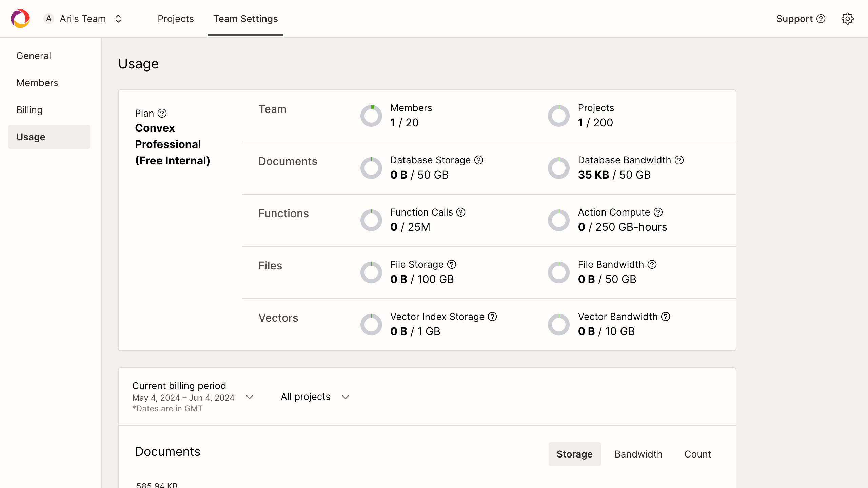868x488 pixels.
Task: Click the Vector Index Storage help icon
Action: tap(492, 317)
